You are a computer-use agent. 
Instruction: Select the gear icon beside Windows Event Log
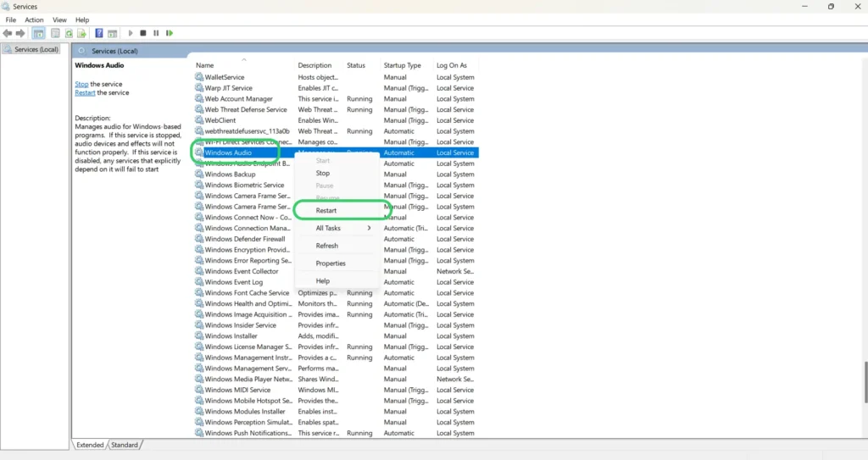[199, 282]
